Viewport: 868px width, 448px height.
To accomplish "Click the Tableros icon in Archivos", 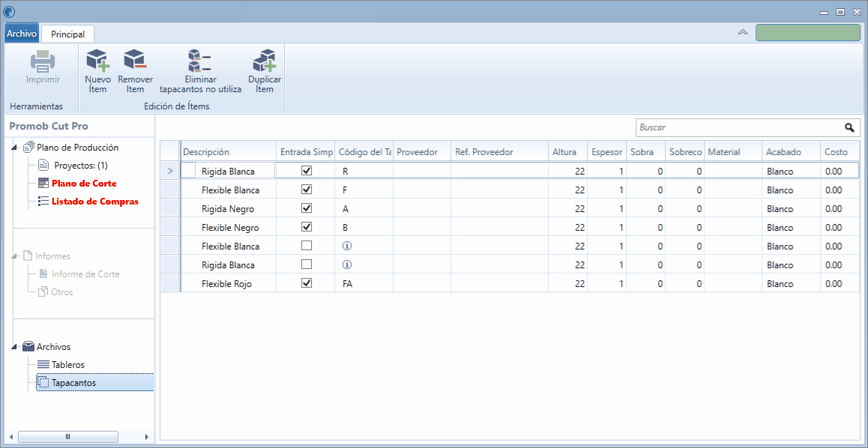I will pyautogui.click(x=43, y=365).
